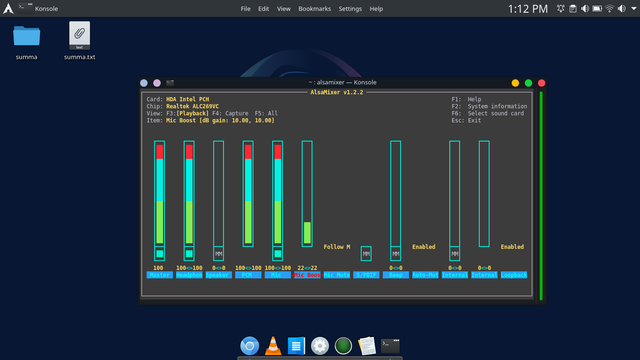The image size is (640, 360).
Task: Click the 'Follow M' value above Mic Mute
Action: coord(337,247)
